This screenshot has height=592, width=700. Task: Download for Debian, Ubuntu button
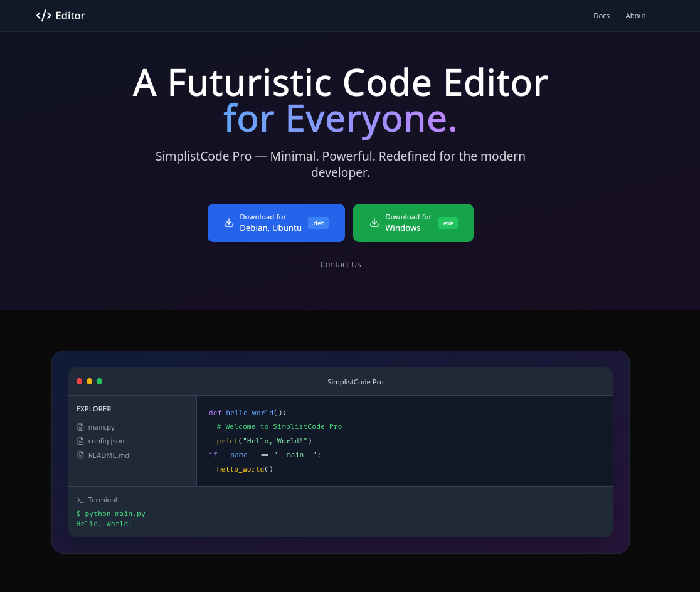pyautogui.click(x=276, y=223)
